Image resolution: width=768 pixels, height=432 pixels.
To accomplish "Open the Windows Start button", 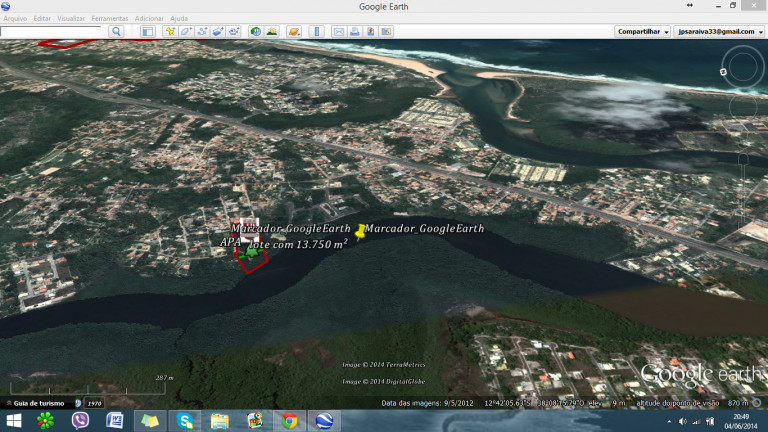I will click(x=14, y=421).
